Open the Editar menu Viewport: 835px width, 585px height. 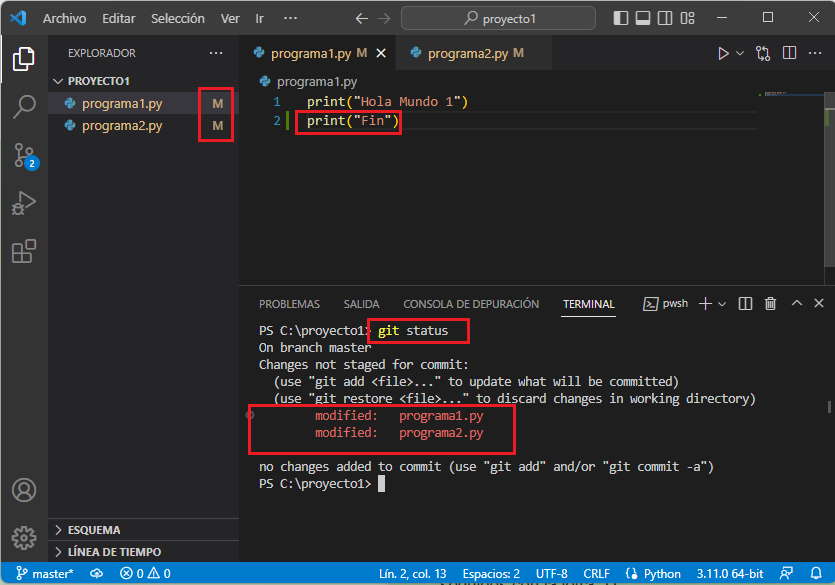click(x=118, y=19)
